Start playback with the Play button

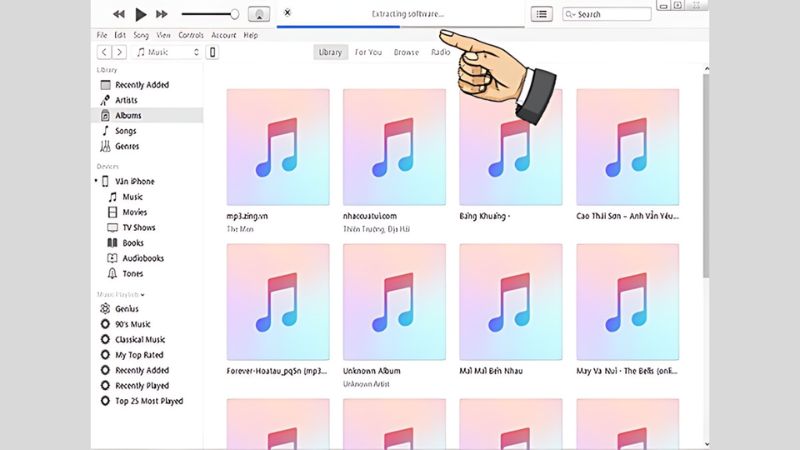click(x=141, y=14)
